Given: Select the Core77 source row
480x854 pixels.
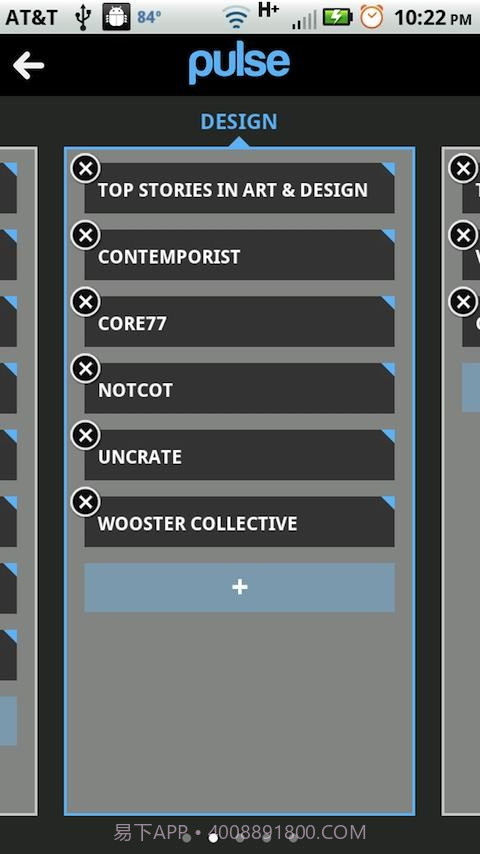Looking at the screenshot, I should pos(239,321).
